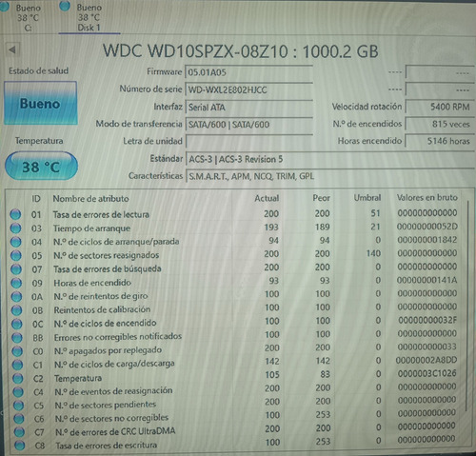Click the Disk 1 blue health indicator
476x456 pixels.
click(x=65, y=6)
